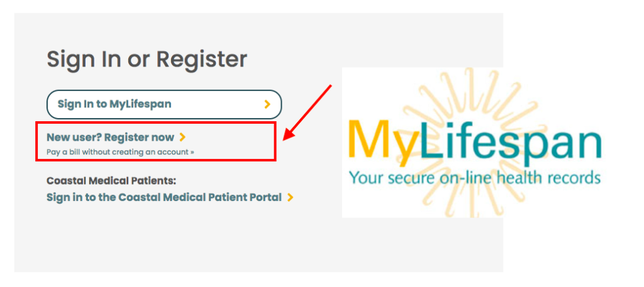Image resolution: width=644 pixels, height=287 pixels.
Task: Click the word 'MyLifespan' inside the button
Action: pos(140,104)
